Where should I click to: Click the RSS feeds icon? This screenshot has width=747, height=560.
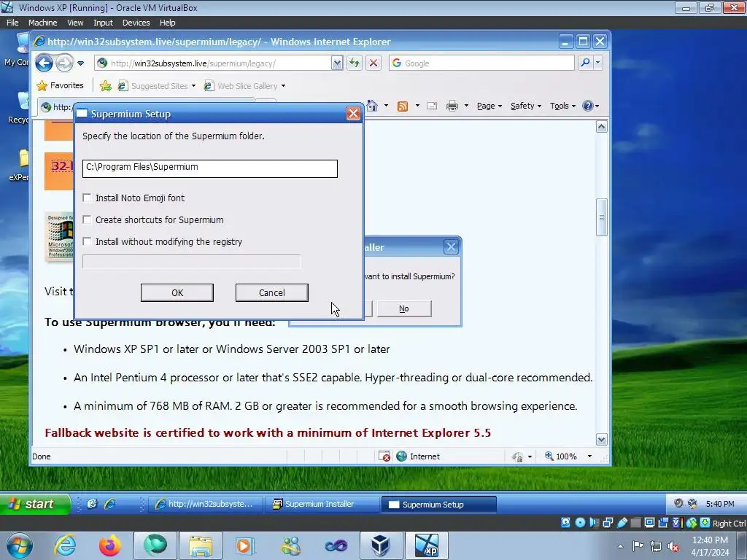(x=403, y=106)
